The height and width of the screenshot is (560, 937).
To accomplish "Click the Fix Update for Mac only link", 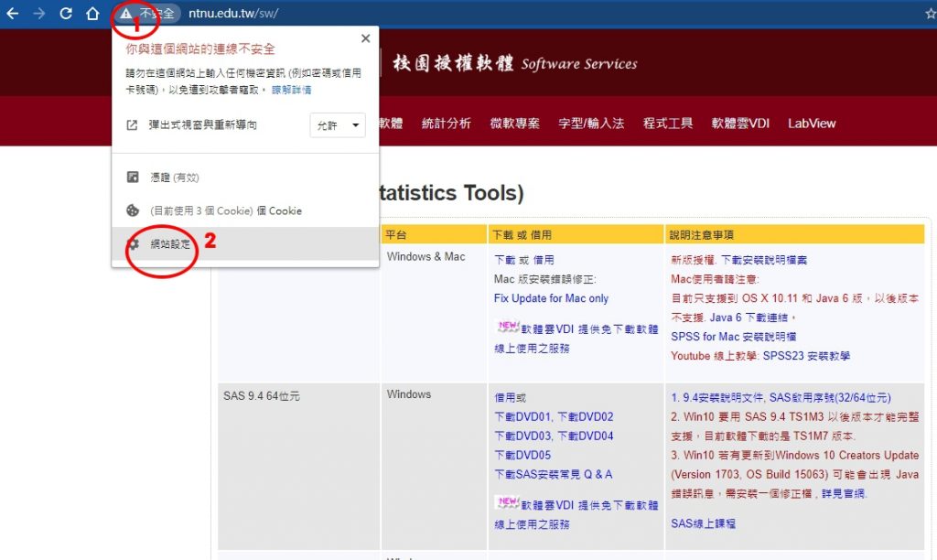I will pyautogui.click(x=551, y=298).
